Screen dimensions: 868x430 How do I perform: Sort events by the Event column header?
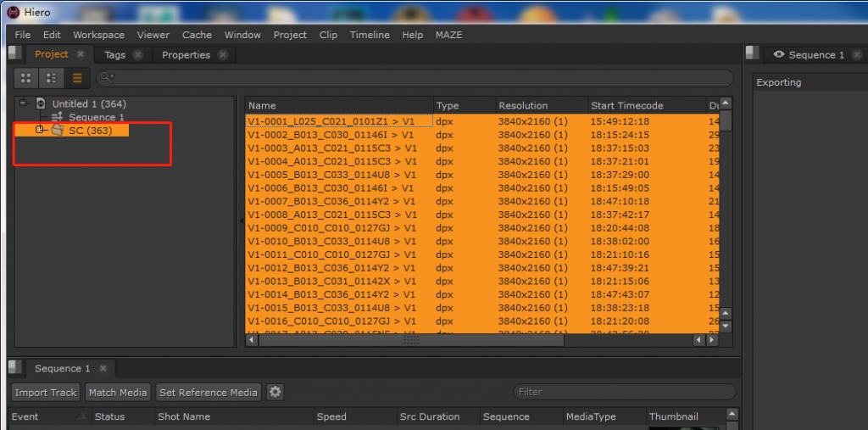[49, 416]
